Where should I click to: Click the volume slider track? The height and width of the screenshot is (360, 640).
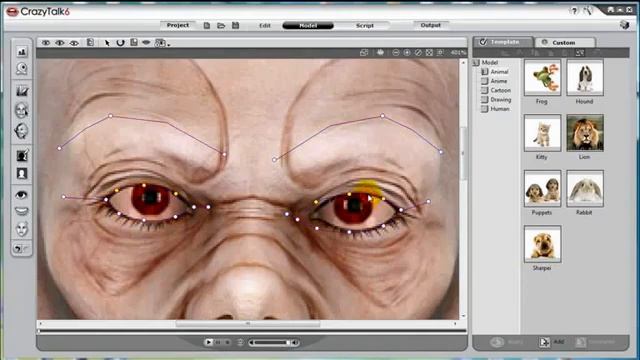[x=270, y=342]
